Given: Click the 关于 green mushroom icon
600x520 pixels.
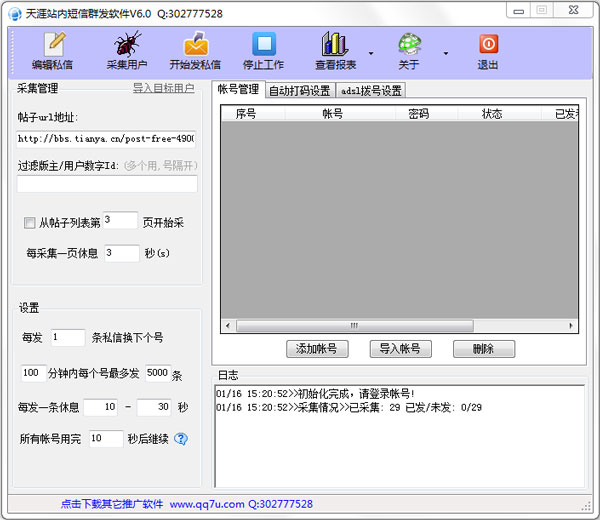Looking at the screenshot, I should tap(409, 44).
